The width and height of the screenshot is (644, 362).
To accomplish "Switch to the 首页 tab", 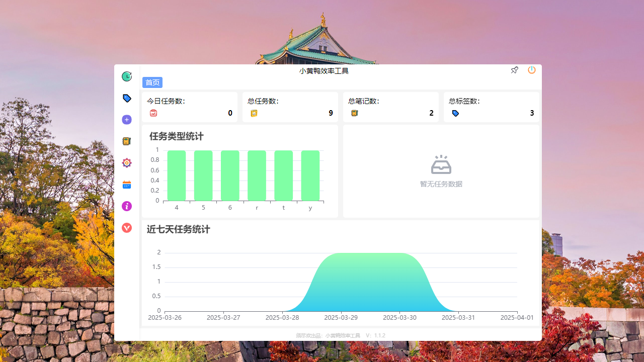I will pyautogui.click(x=152, y=82).
